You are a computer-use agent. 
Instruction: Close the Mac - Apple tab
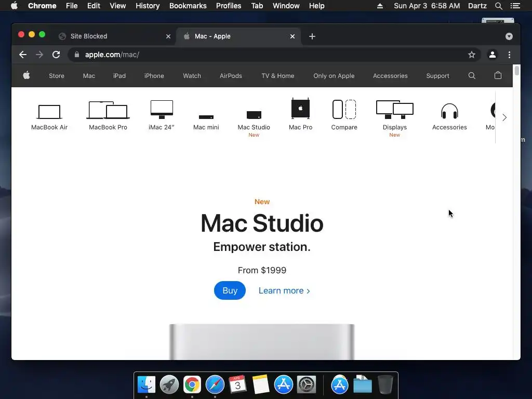coord(292,36)
